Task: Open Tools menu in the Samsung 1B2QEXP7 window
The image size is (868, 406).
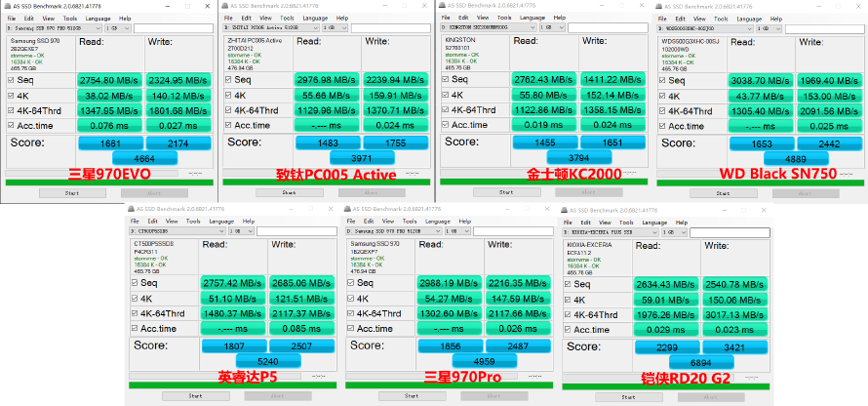Action: pyautogui.click(x=411, y=222)
